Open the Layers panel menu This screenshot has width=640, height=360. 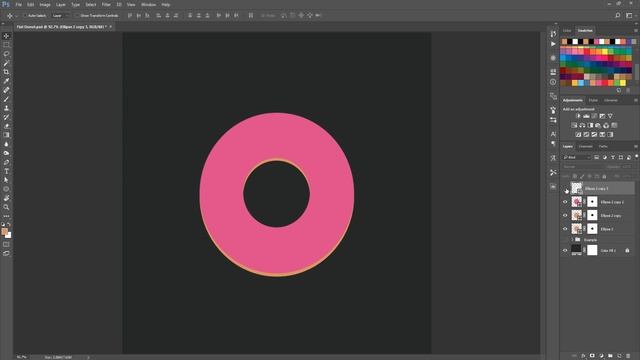(x=636, y=147)
